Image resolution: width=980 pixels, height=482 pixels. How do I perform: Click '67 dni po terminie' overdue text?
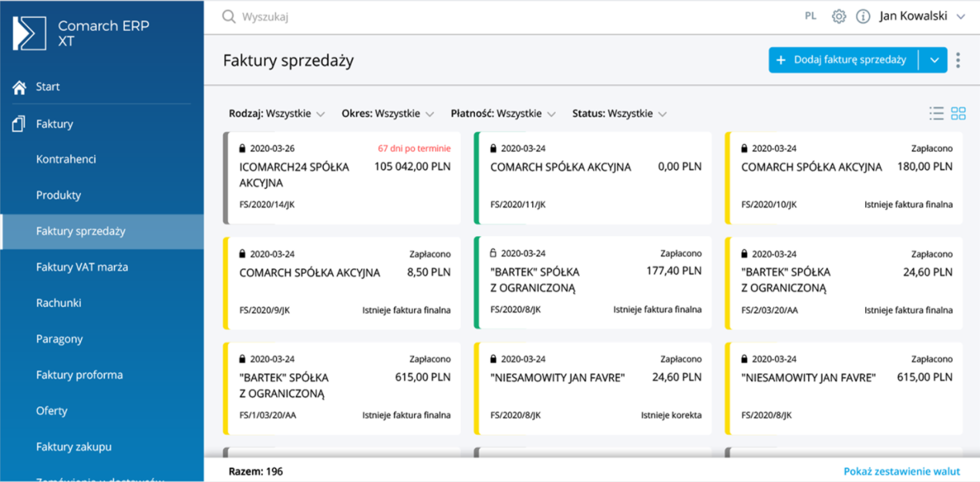pyautogui.click(x=414, y=148)
